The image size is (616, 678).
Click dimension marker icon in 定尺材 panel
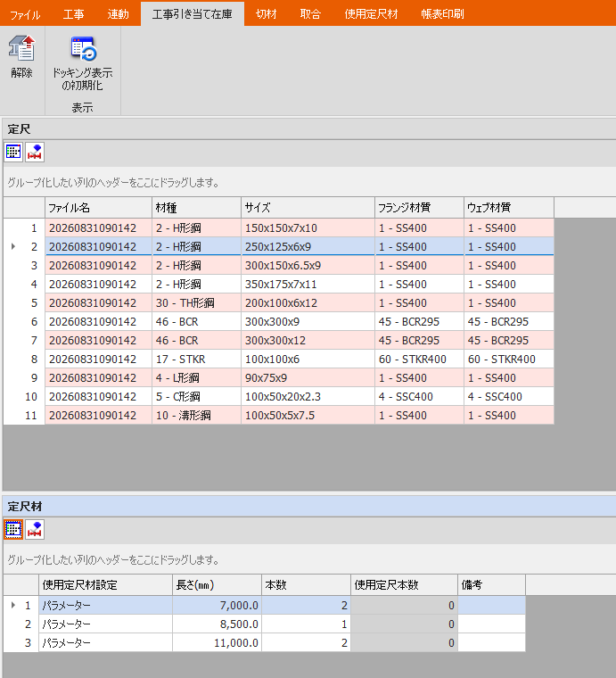point(35,529)
